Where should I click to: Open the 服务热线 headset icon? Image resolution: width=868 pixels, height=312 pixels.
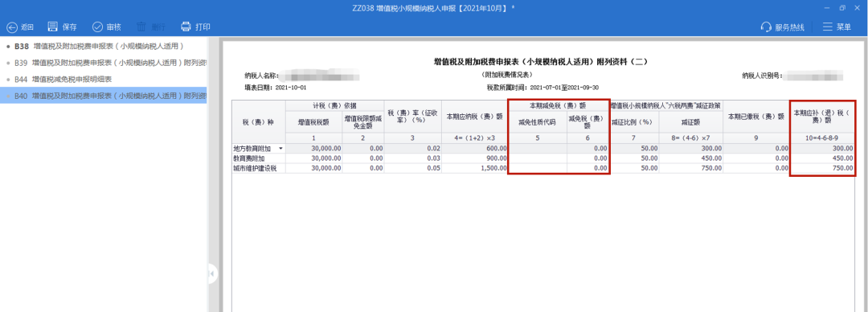coord(766,27)
